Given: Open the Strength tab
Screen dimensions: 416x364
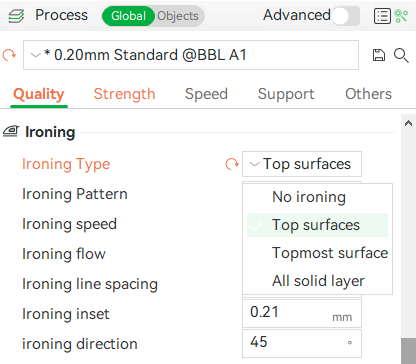Looking at the screenshot, I should [124, 94].
